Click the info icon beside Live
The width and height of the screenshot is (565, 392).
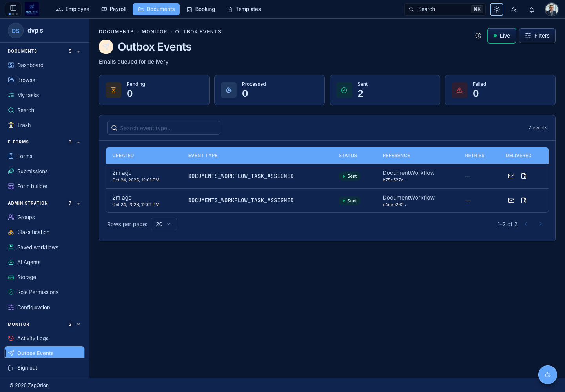pos(478,36)
